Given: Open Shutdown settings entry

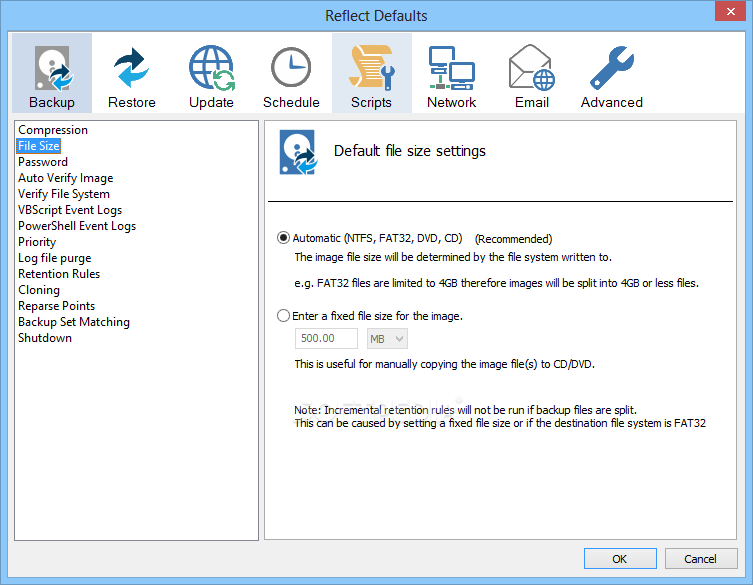Looking at the screenshot, I should (x=45, y=338).
